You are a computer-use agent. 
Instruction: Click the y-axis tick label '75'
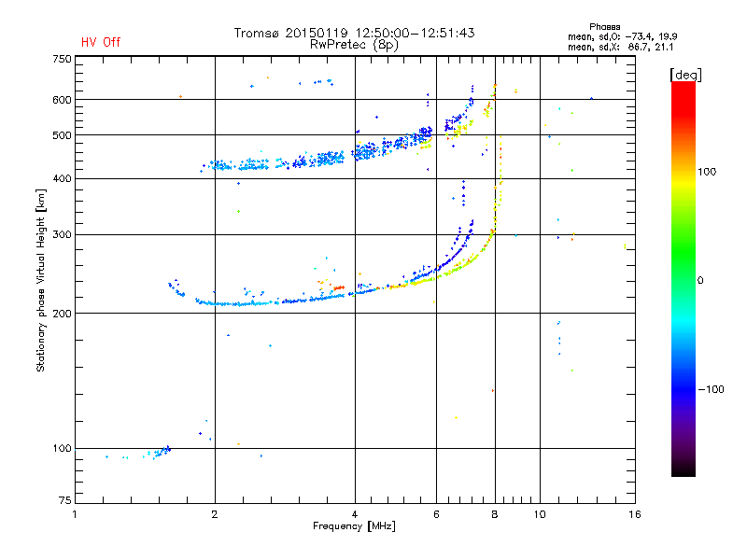point(64,500)
